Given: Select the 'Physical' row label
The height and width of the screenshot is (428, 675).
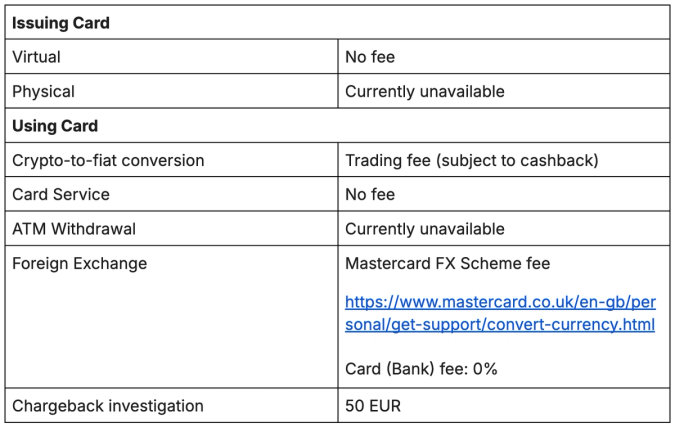Looking at the screenshot, I should tap(42, 92).
